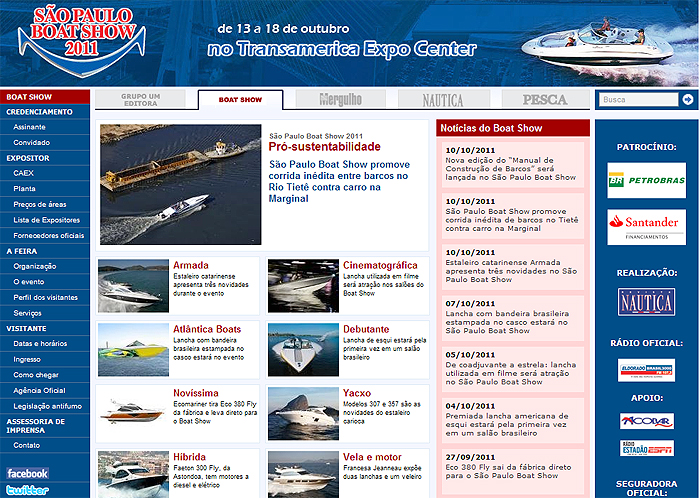Click the Visitante section heading
The height and width of the screenshot is (498, 700).
pyautogui.click(x=26, y=328)
